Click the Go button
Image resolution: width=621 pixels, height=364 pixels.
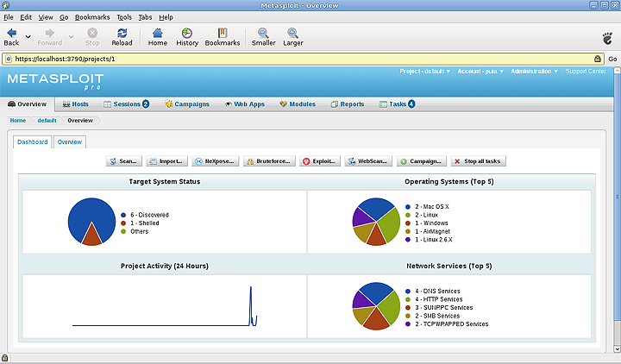(612, 59)
